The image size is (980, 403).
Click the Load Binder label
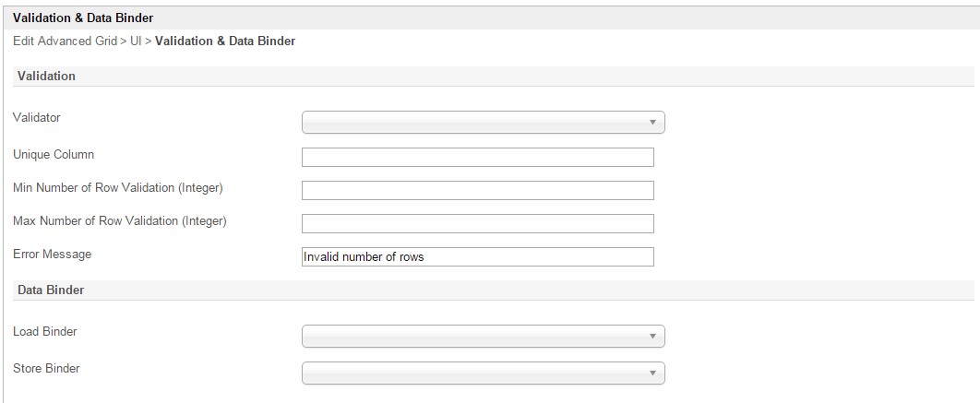(45, 331)
